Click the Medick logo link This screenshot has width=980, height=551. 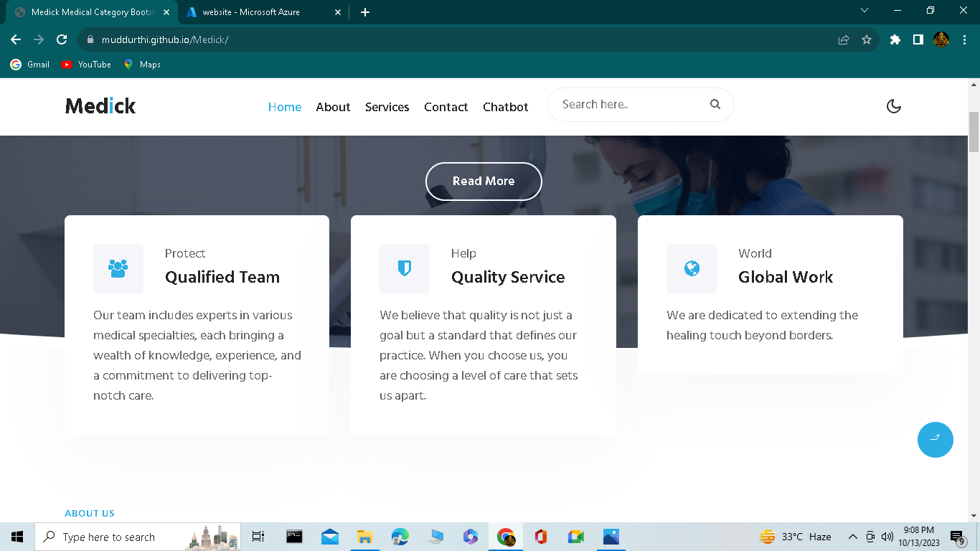tap(99, 105)
